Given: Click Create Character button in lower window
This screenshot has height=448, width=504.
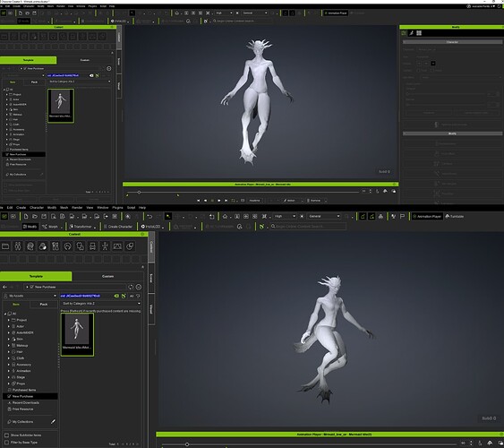Looking at the screenshot, I should tap(117, 227).
